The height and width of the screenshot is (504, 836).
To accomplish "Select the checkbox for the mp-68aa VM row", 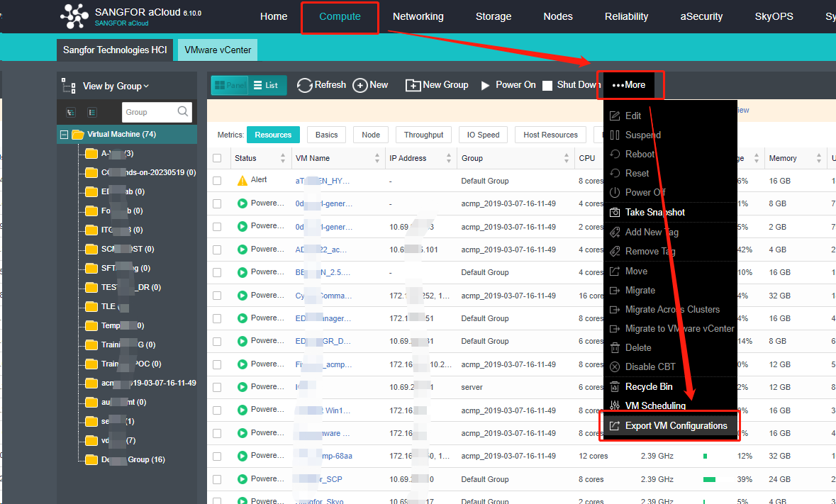I will pos(217,456).
